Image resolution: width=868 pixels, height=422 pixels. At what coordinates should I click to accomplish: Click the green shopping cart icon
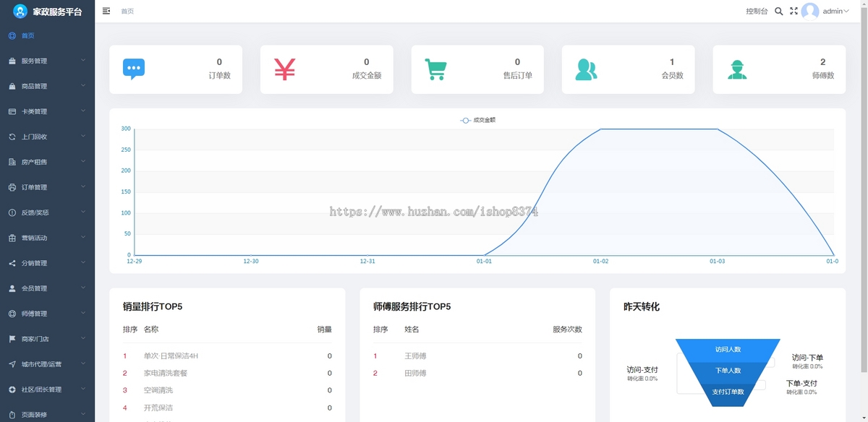coord(435,69)
